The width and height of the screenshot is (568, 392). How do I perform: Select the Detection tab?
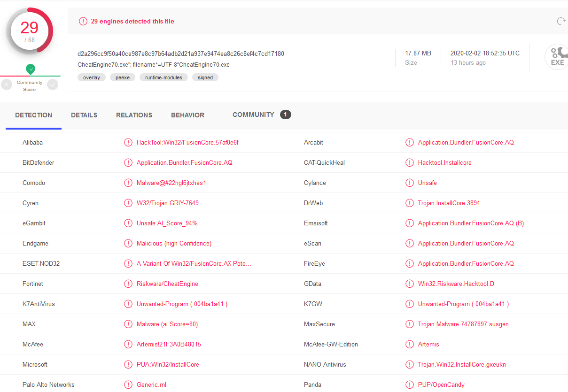[x=33, y=115]
